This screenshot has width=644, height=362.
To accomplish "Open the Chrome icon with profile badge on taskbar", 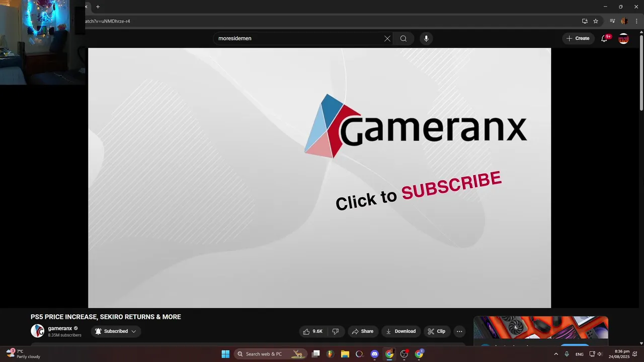I will tap(419, 354).
